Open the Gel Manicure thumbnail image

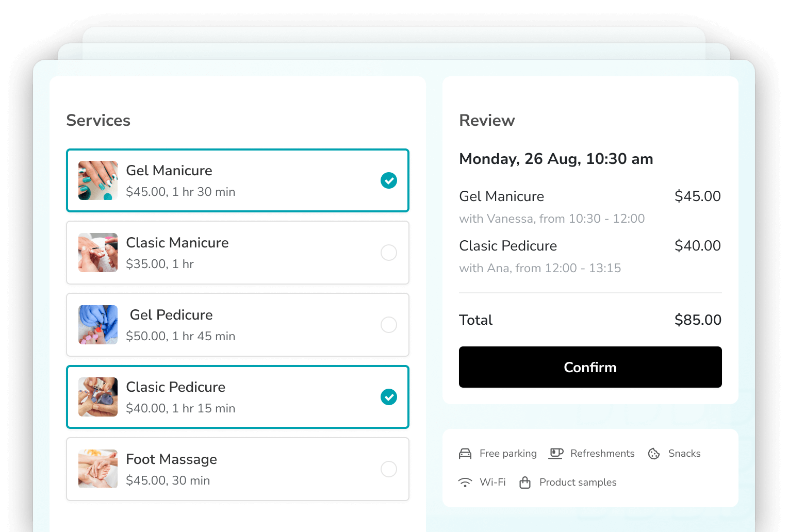click(x=98, y=180)
